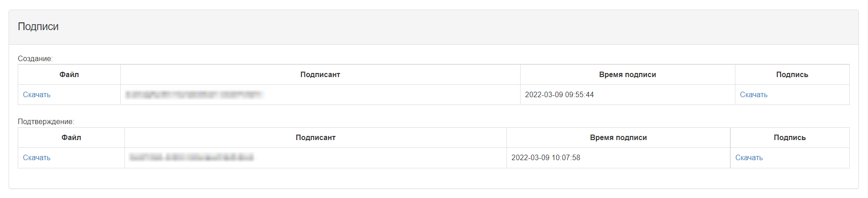Download the file in the Создание table
Image resolution: width=868 pixels, height=198 pixels.
(36, 94)
